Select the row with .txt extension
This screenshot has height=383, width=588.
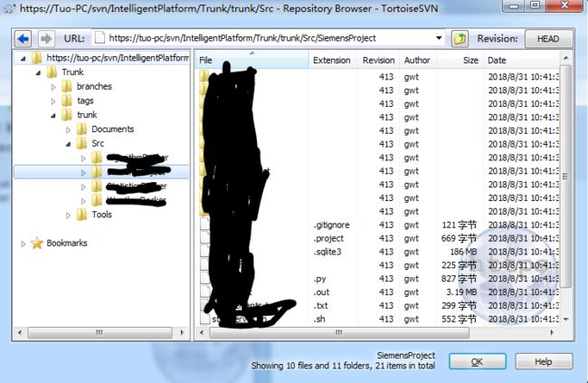(378, 306)
